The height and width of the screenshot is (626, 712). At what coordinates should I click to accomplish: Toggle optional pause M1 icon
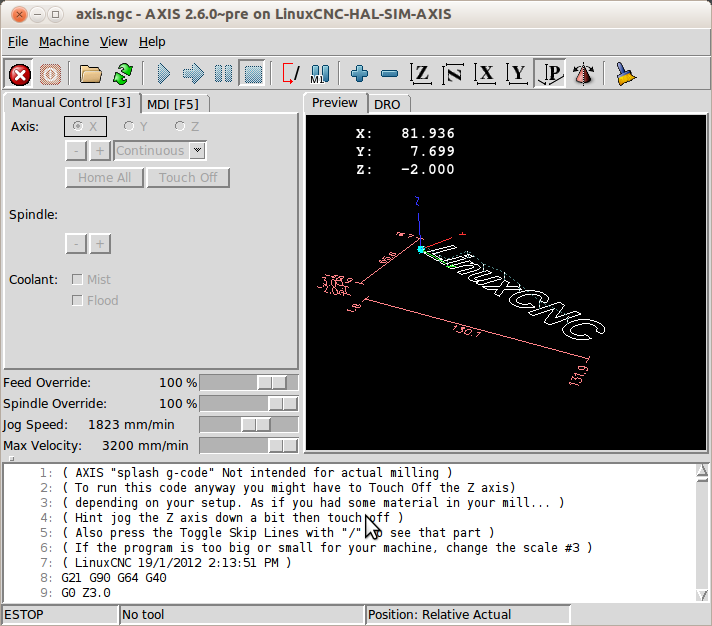click(x=320, y=74)
